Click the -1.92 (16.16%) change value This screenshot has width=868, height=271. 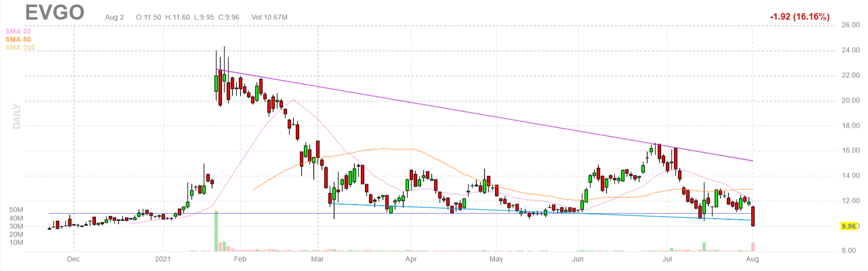click(x=800, y=17)
